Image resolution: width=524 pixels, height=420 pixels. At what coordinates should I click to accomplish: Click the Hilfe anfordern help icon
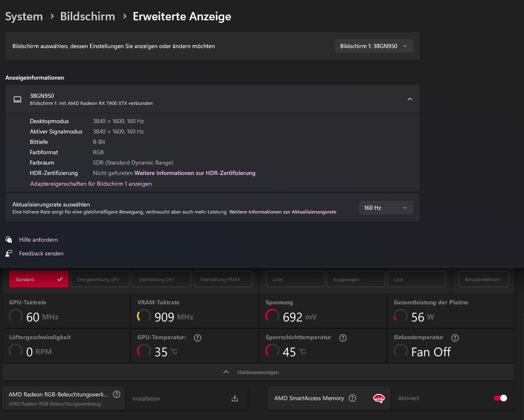pos(9,240)
